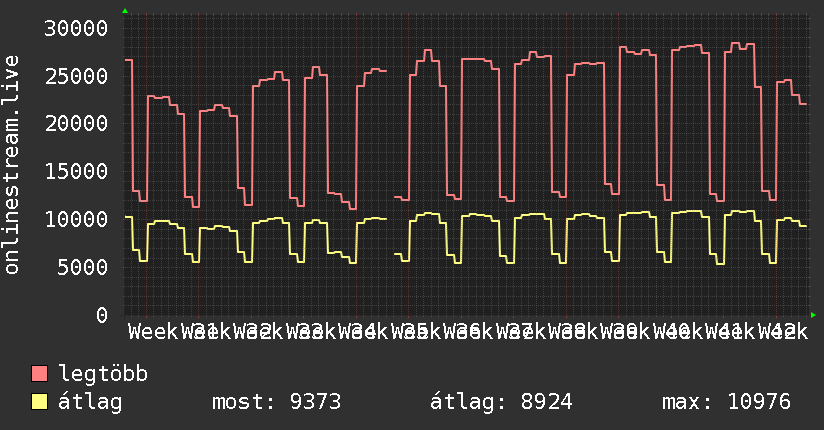Click the 30000 y-axis tick label
824x430 pixels.
(x=76, y=28)
